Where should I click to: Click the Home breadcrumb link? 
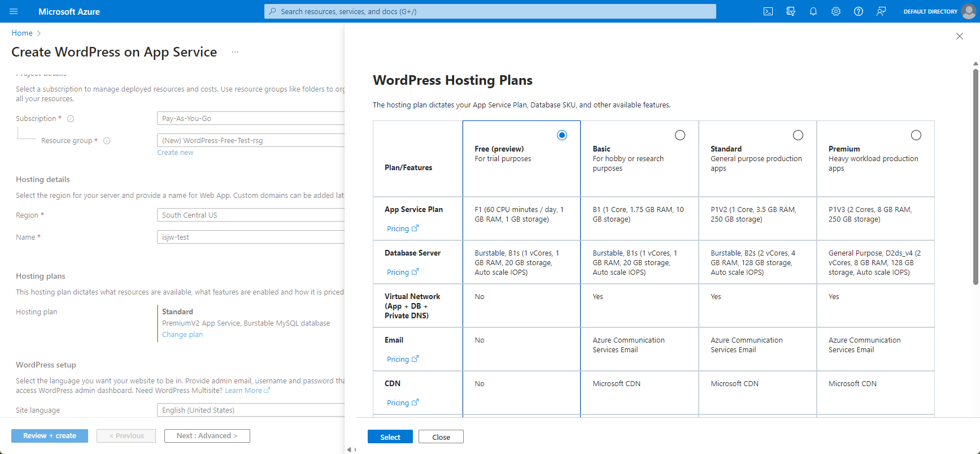coord(22,33)
